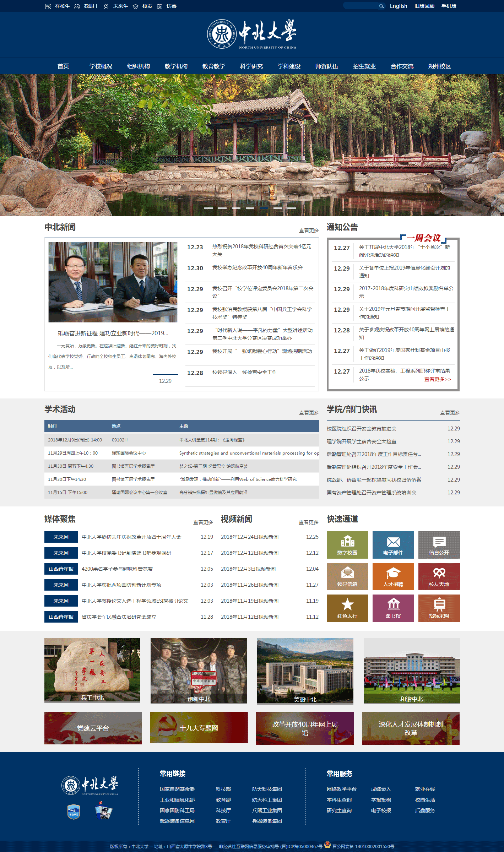Open the 图书馆 library tile

393,608
